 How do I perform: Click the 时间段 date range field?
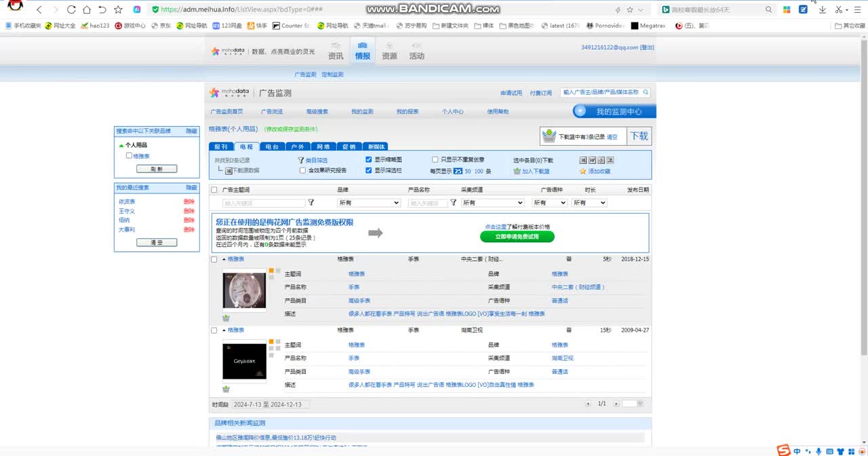[271, 404]
